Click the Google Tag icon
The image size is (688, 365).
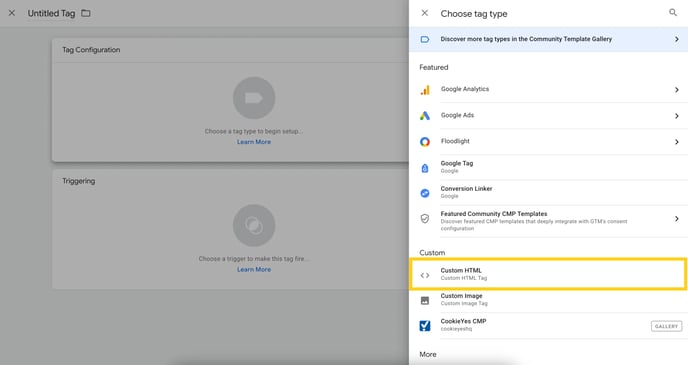coord(425,168)
